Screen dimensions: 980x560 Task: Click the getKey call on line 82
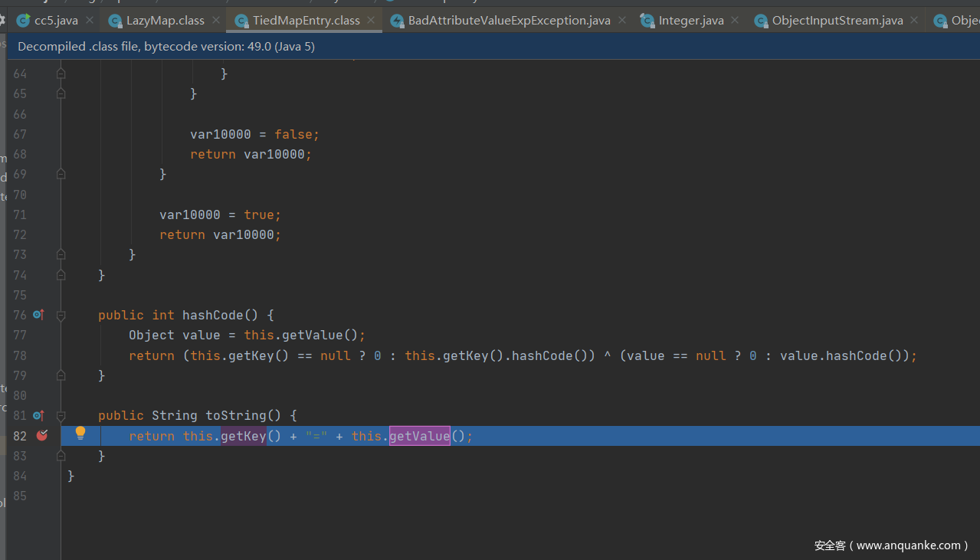click(243, 436)
